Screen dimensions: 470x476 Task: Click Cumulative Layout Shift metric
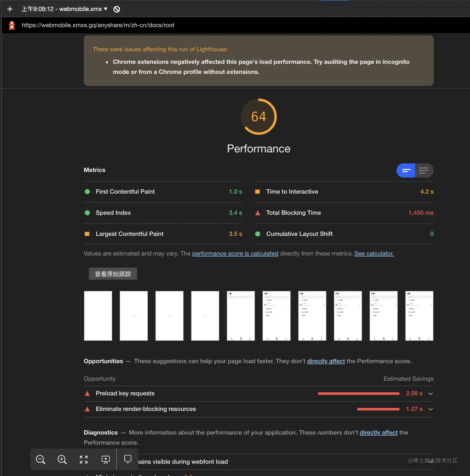click(344, 234)
